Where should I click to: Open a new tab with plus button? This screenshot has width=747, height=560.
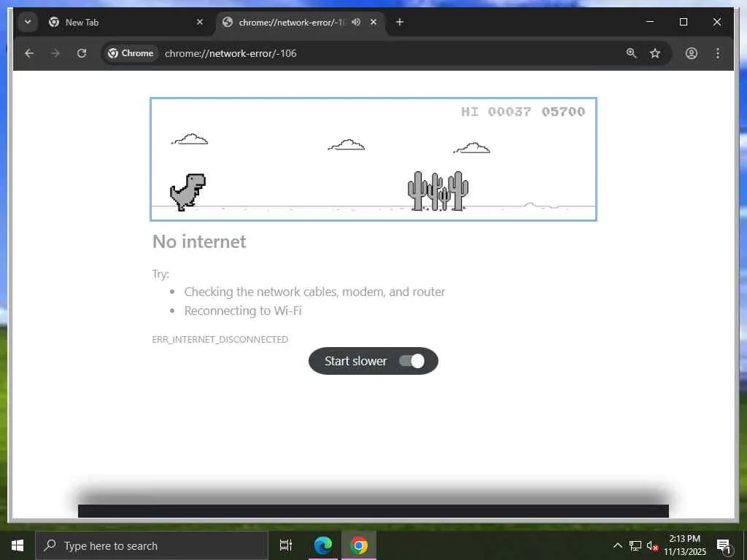[399, 22]
